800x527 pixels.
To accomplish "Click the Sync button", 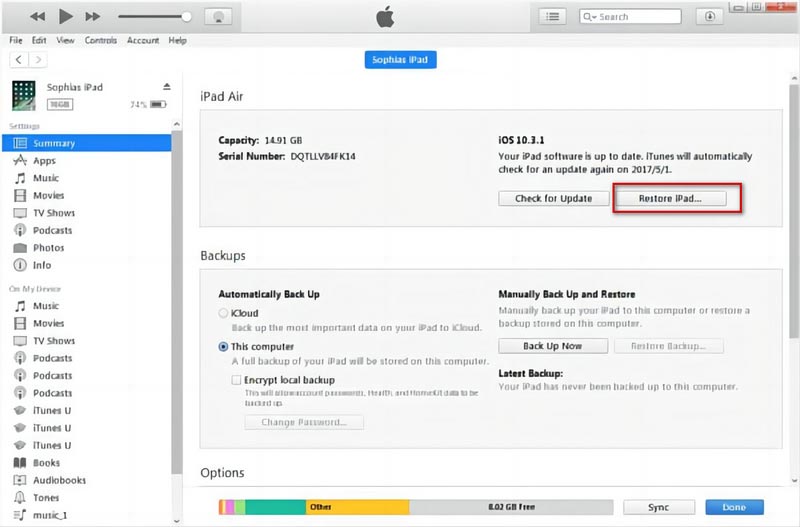I will pos(659,507).
